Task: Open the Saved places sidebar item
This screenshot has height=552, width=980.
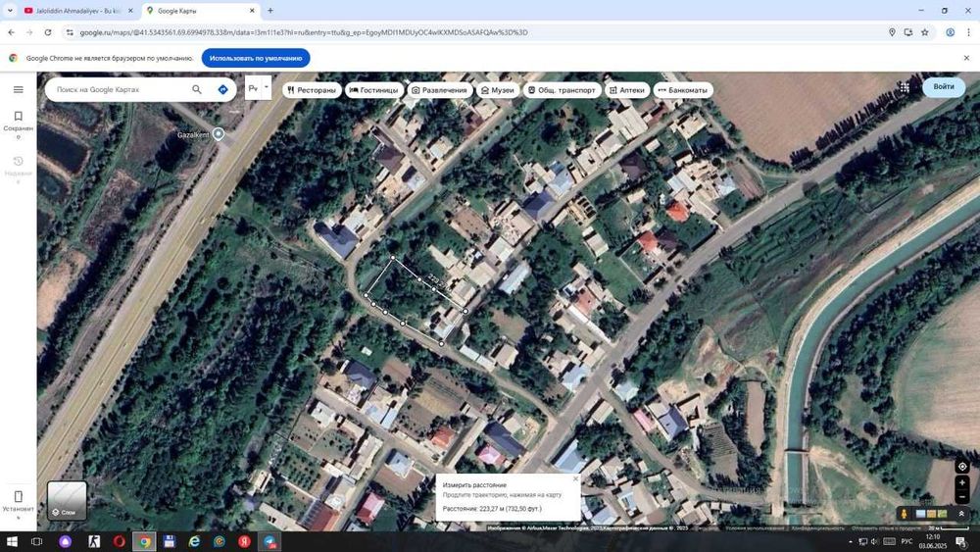Action: [18, 124]
